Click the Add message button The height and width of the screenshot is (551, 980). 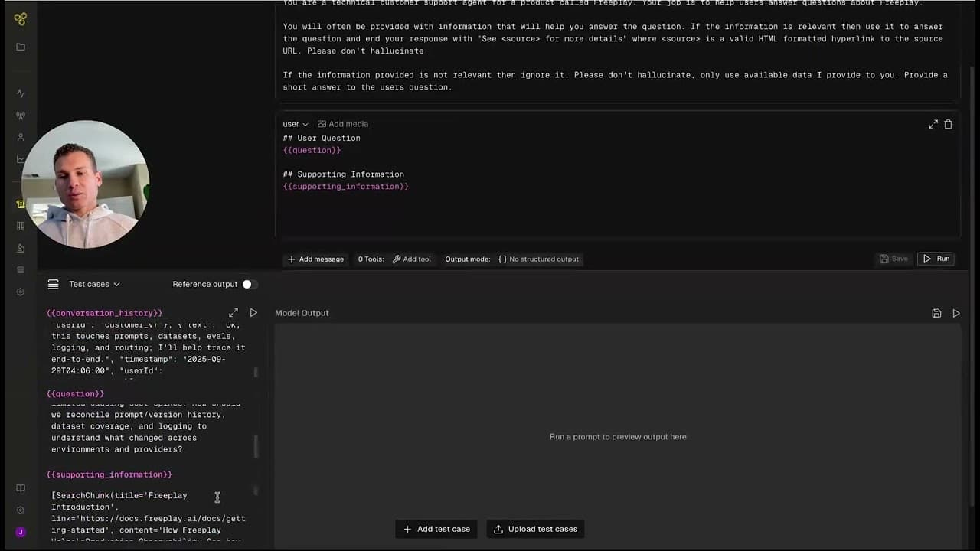coord(315,259)
